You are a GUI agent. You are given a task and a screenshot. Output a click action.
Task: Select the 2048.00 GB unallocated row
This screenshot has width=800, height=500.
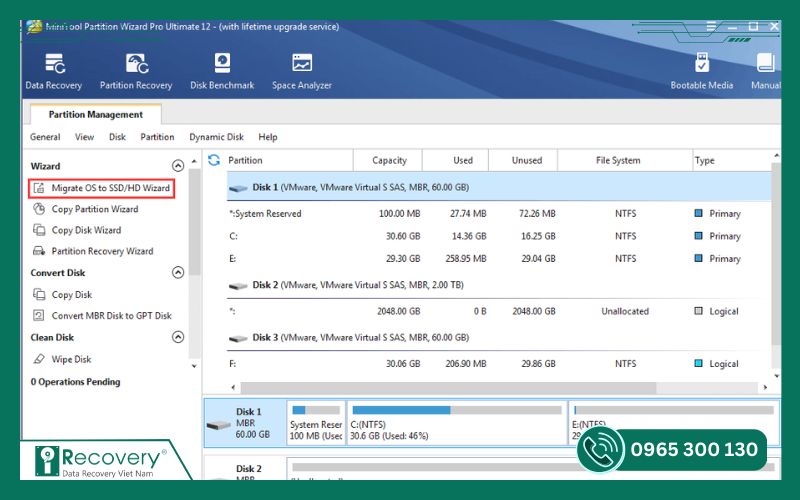point(499,311)
